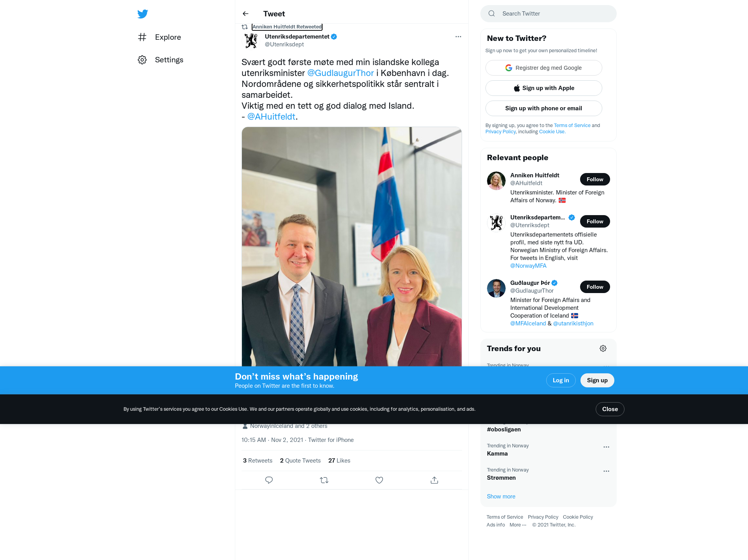Retweet using the retweet arrows icon

pyautogui.click(x=324, y=480)
